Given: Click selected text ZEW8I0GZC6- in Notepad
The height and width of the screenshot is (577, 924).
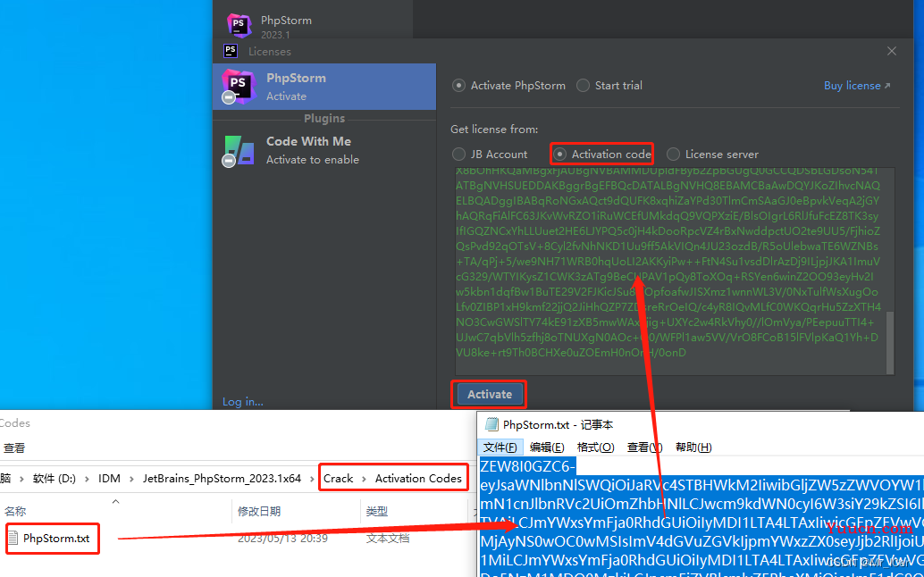Looking at the screenshot, I should pos(528,466).
